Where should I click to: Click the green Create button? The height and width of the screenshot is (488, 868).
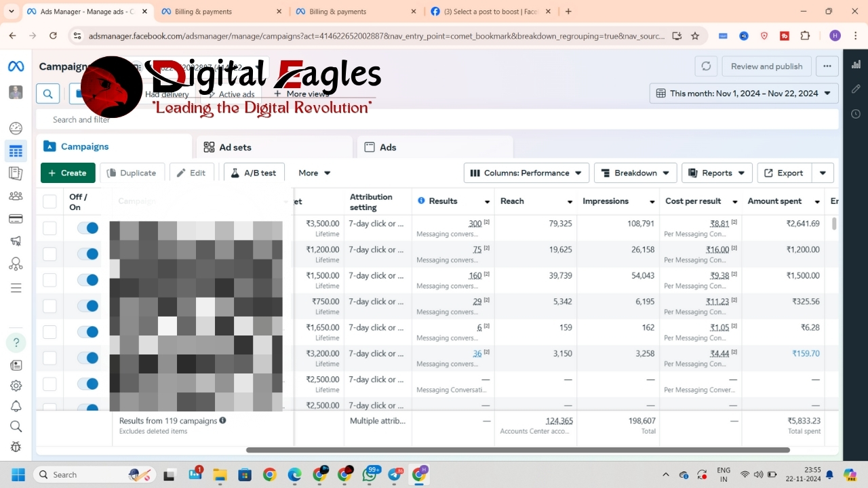[x=68, y=173]
